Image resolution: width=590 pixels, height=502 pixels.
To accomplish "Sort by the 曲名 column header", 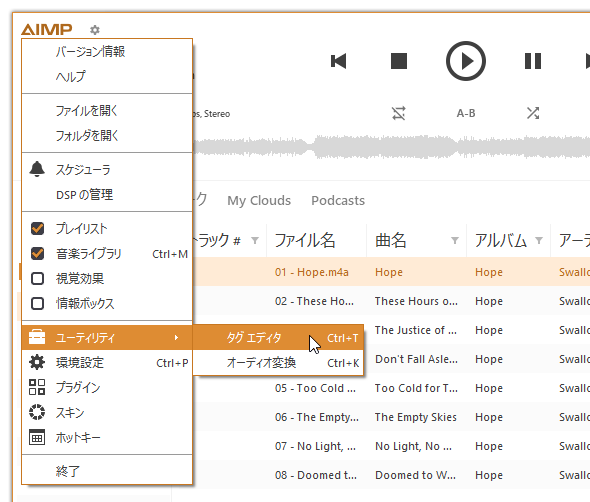I will tap(391, 240).
